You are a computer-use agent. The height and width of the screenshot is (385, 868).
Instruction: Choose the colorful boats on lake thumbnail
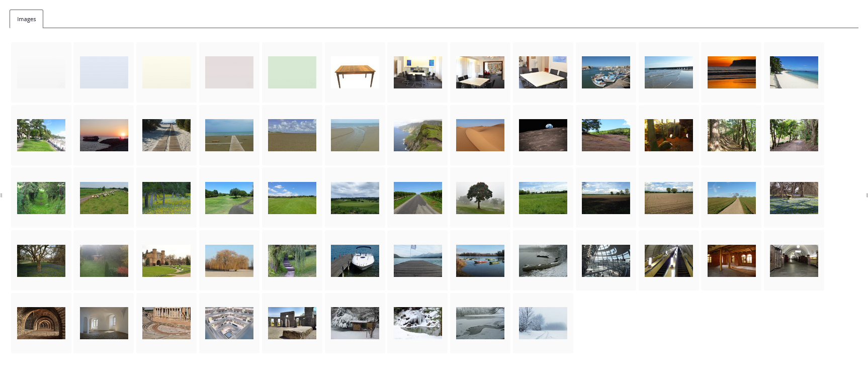[x=480, y=261]
